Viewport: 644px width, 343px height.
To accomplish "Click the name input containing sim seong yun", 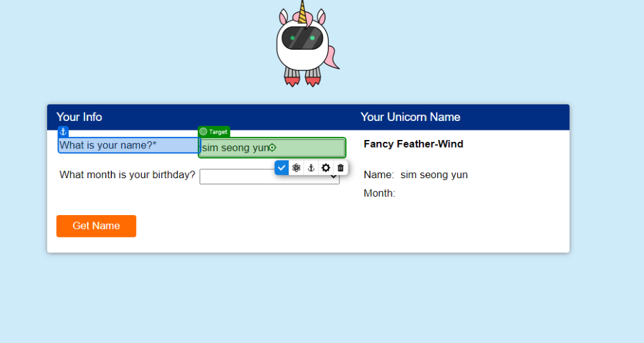I will [x=272, y=148].
